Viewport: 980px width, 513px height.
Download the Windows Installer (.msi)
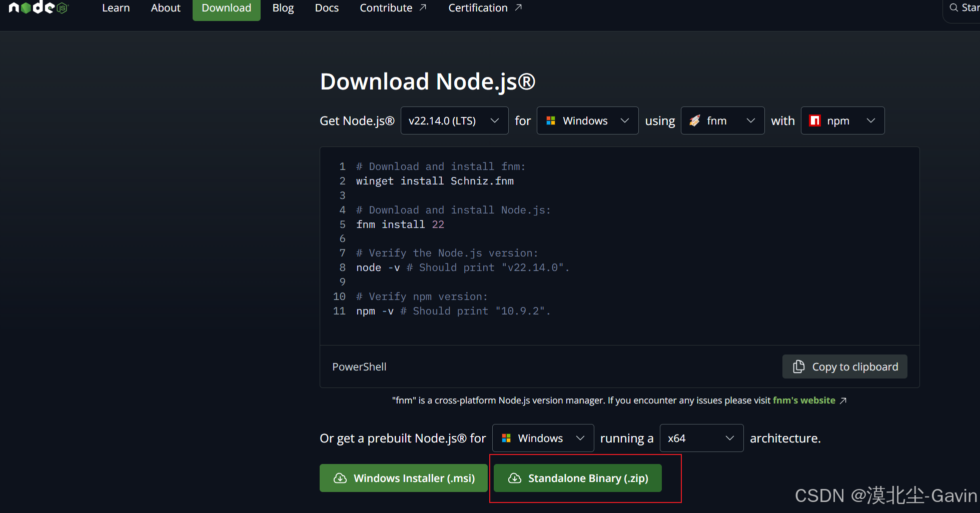tap(404, 478)
